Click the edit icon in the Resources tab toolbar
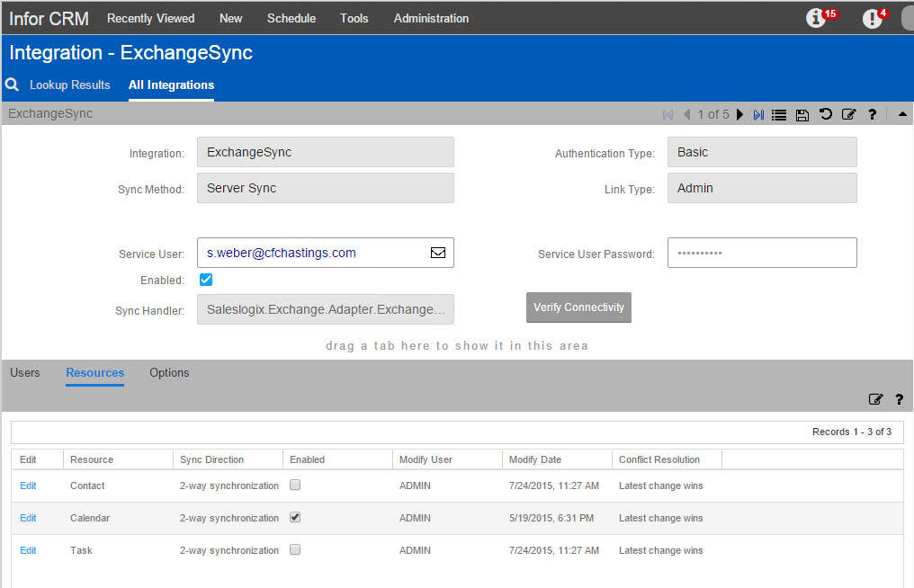This screenshot has width=914, height=588. click(x=875, y=399)
